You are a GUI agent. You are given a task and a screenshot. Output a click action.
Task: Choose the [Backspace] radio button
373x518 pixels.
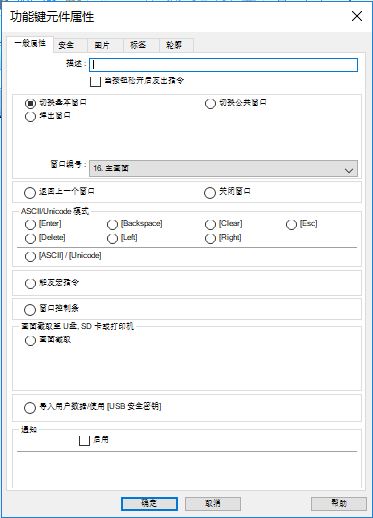click(112, 224)
